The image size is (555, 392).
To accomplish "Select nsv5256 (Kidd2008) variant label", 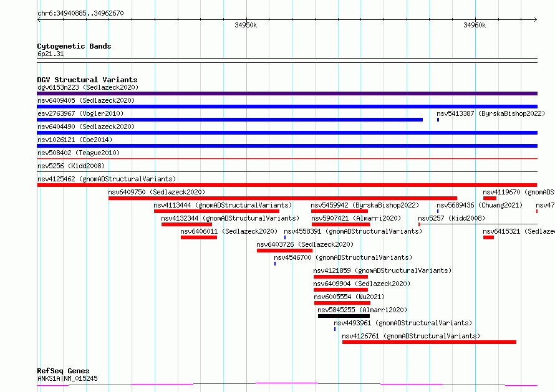I will [x=71, y=166].
